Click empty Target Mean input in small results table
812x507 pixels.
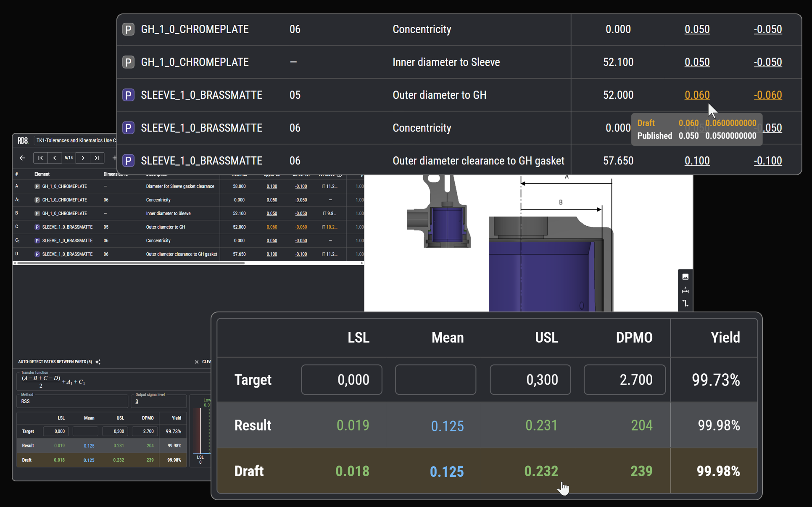point(85,431)
